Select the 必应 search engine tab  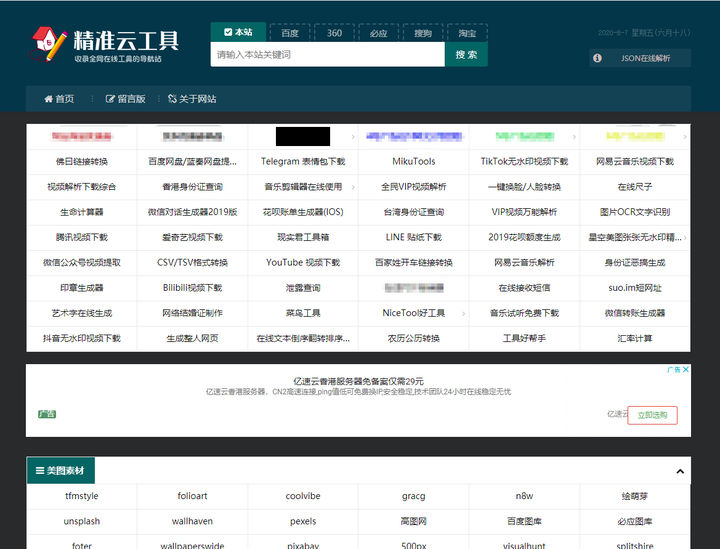[378, 33]
